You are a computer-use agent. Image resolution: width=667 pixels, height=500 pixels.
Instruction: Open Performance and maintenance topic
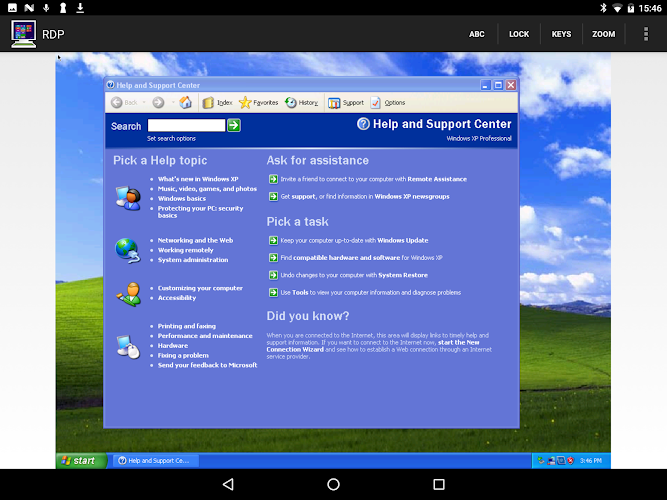tap(205, 336)
